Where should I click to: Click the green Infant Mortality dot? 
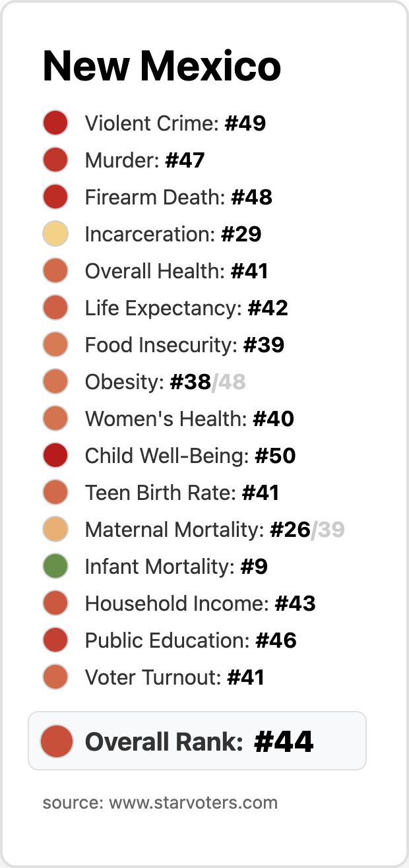click(x=55, y=567)
